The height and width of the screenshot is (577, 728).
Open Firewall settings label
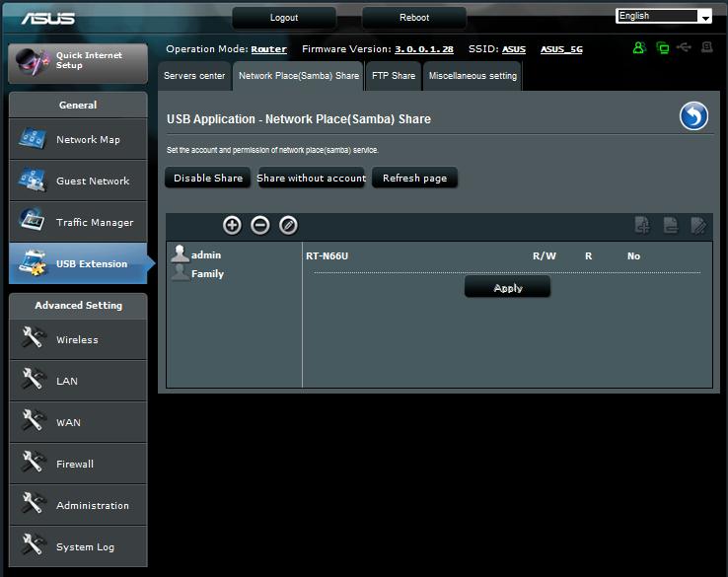tap(75, 464)
